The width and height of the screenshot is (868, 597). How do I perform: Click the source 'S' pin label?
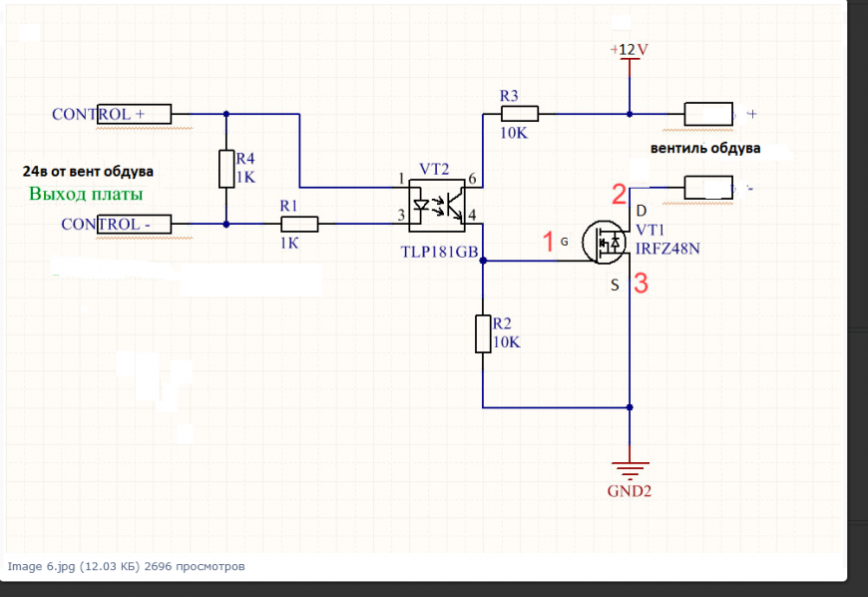coord(615,286)
